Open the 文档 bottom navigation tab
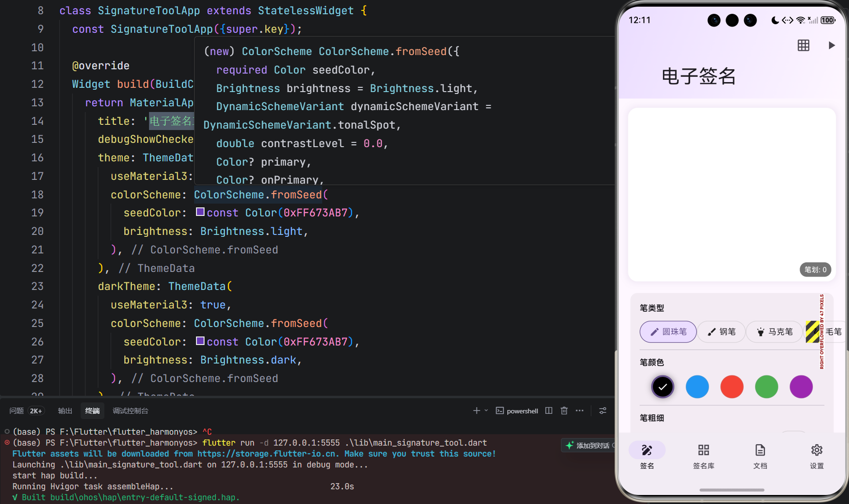 760,456
